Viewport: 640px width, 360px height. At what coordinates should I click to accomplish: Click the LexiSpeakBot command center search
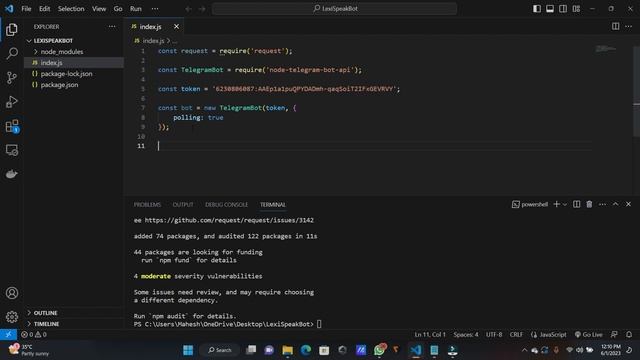[x=334, y=9]
